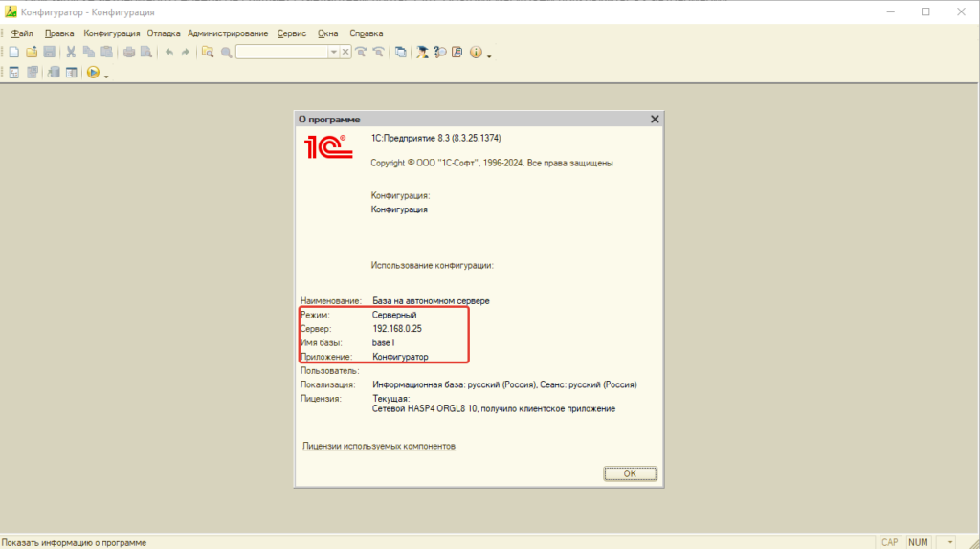This screenshot has width=980, height=549.
Task: Click the Help contents book icon
Action: (x=457, y=53)
